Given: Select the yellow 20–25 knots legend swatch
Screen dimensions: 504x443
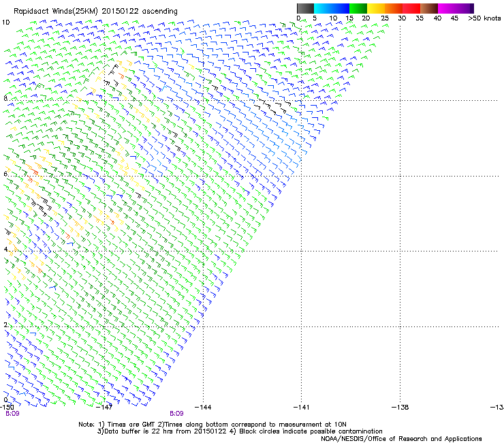Looking at the screenshot, I should click(x=376, y=8).
